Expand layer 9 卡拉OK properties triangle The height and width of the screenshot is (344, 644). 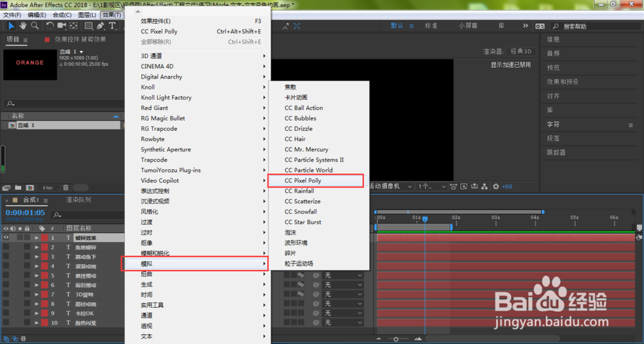pos(37,313)
